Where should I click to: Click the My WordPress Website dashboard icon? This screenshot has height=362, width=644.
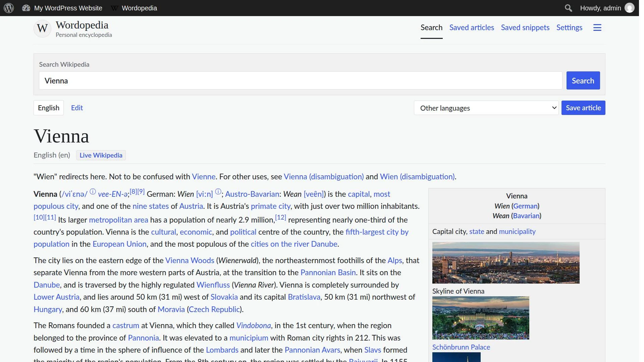26,8
